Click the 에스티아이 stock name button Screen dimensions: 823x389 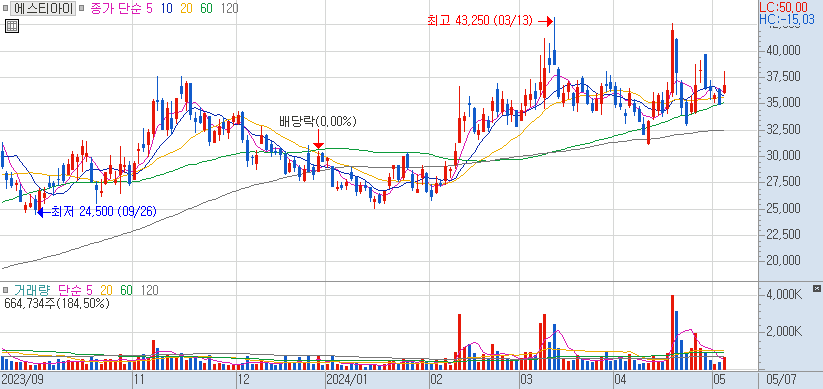tap(44, 8)
